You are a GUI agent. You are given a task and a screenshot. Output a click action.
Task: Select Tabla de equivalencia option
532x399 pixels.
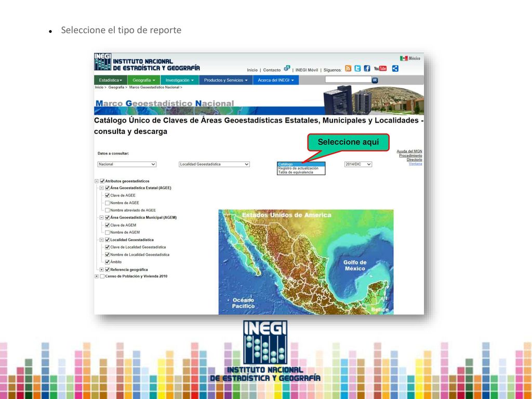(x=301, y=172)
